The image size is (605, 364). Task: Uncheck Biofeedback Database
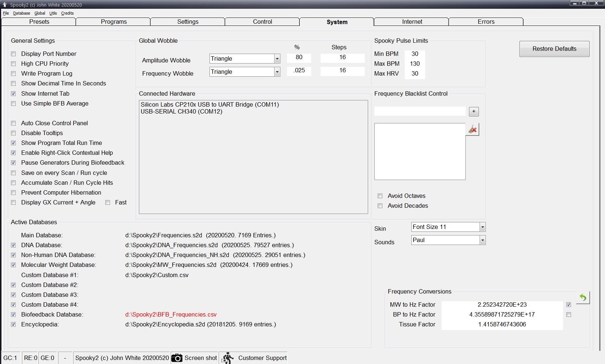click(x=14, y=315)
